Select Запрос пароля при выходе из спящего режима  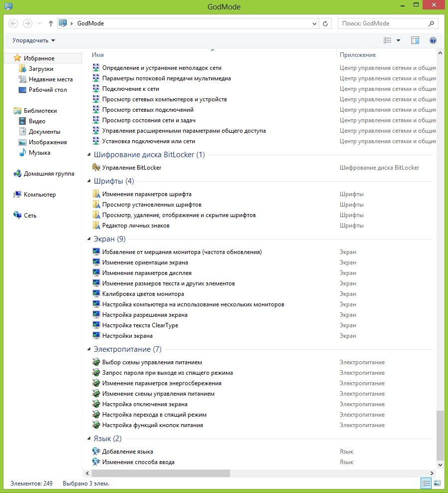[x=167, y=373]
